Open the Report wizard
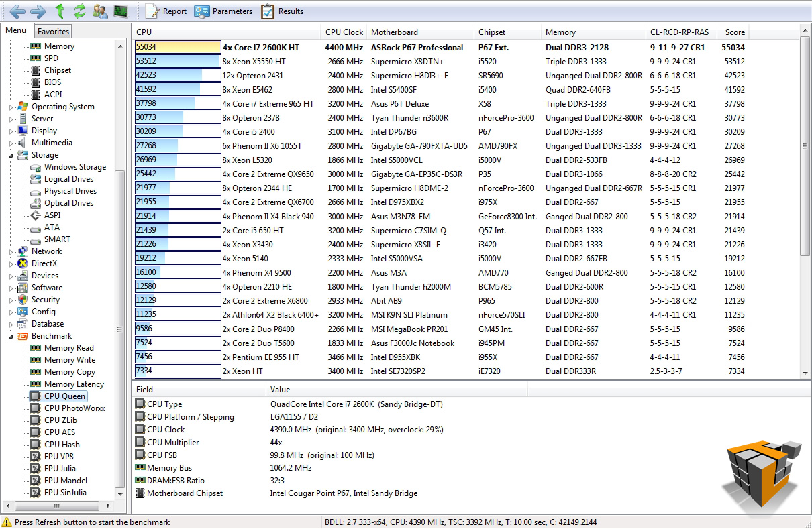The width and height of the screenshot is (812, 529). click(166, 11)
